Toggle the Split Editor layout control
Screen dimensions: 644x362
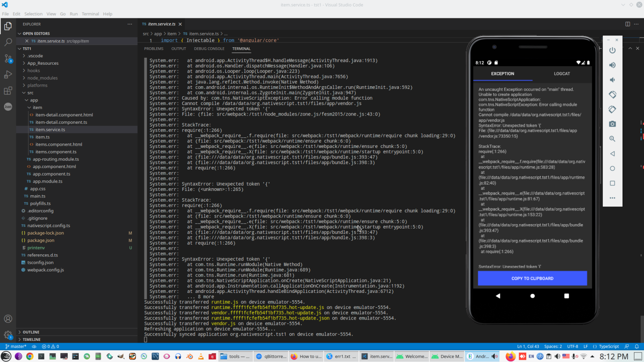pyautogui.click(x=627, y=24)
